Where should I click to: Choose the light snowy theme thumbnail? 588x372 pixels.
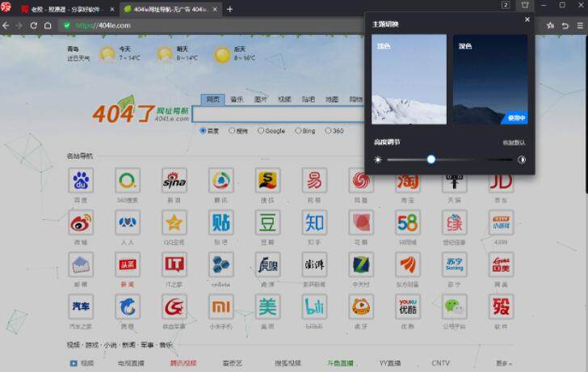pyautogui.click(x=409, y=79)
